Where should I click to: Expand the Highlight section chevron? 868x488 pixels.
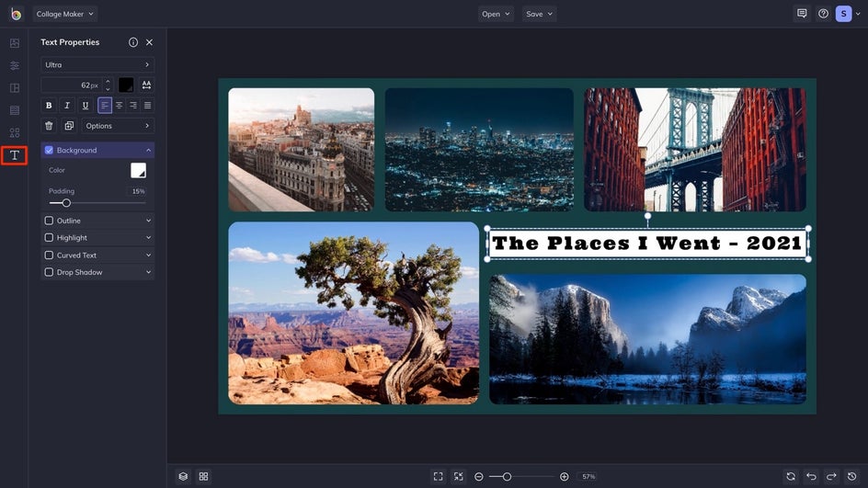pos(148,237)
